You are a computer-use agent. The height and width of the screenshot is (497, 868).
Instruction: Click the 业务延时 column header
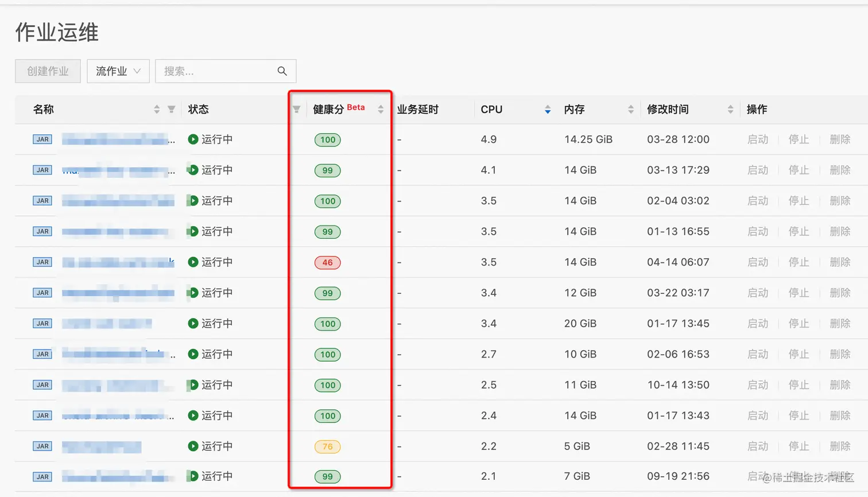click(x=418, y=109)
